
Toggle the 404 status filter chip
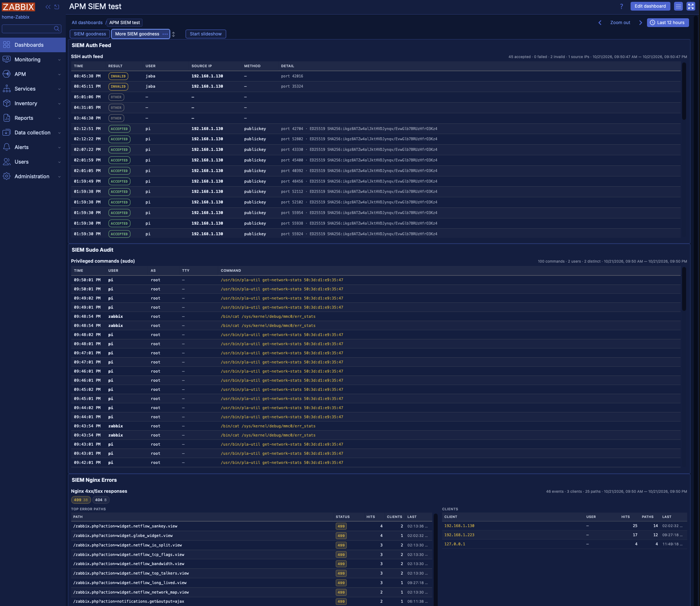[x=101, y=500]
